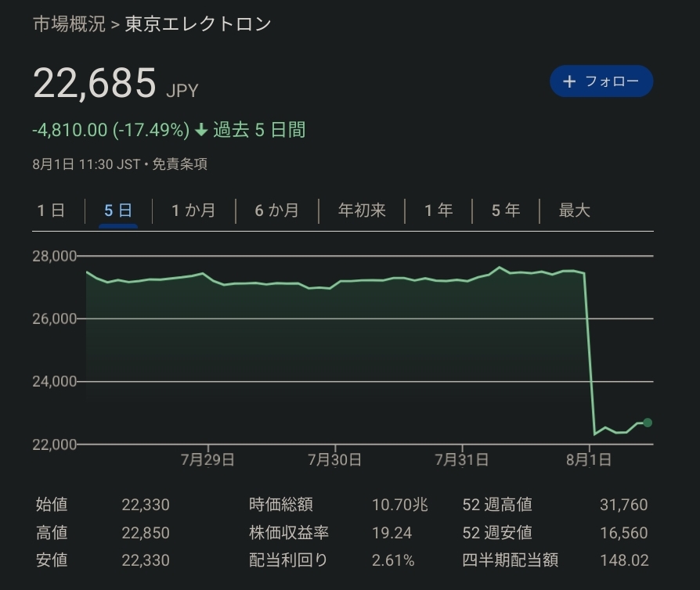This screenshot has width=700, height=590.
Task: Click the 24,000 y-axis label
Action: [55, 382]
